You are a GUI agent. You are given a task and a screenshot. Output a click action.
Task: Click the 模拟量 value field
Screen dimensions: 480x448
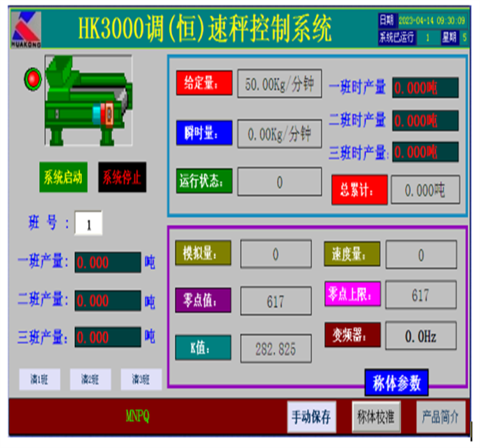pyautogui.click(x=276, y=254)
